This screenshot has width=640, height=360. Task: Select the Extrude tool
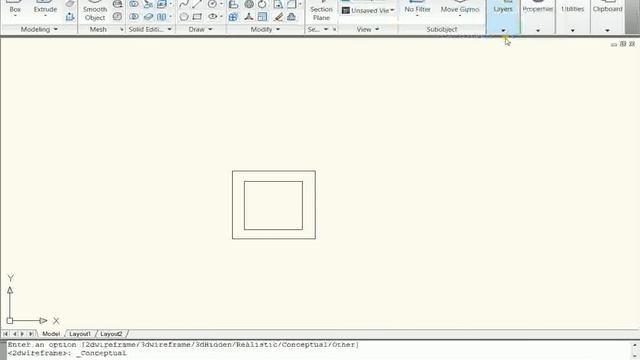tap(45, 9)
